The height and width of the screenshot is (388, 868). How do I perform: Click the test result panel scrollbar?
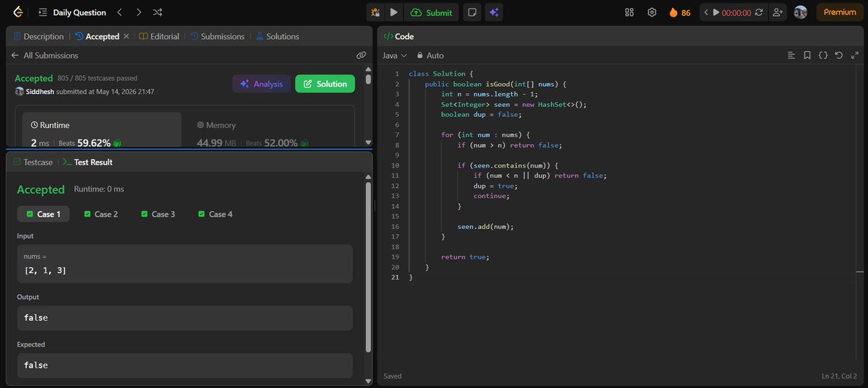(x=368, y=267)
